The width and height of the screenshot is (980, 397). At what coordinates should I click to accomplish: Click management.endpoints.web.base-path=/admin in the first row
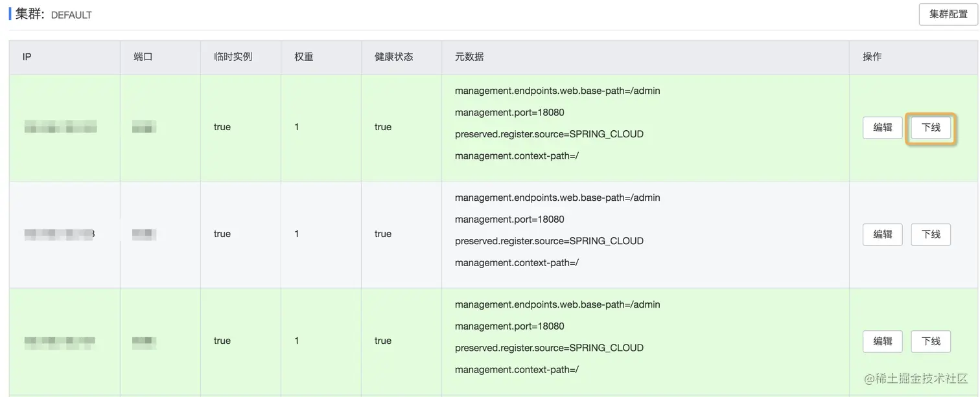(557, 91)
